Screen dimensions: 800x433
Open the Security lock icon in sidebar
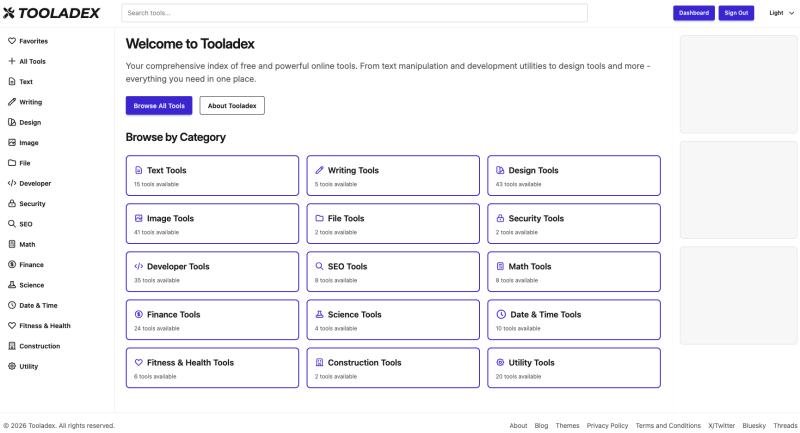pos(12,204)
